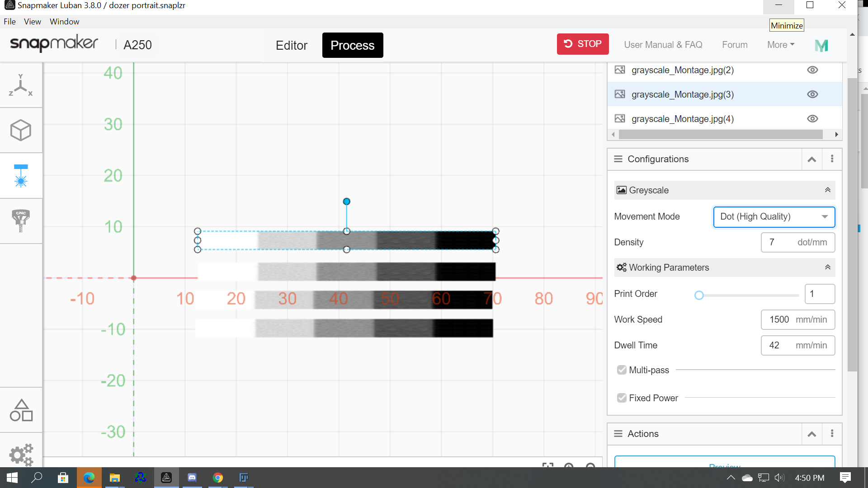
Task: Enable the Multi-pass checkbox
Action: click(621, 370)
